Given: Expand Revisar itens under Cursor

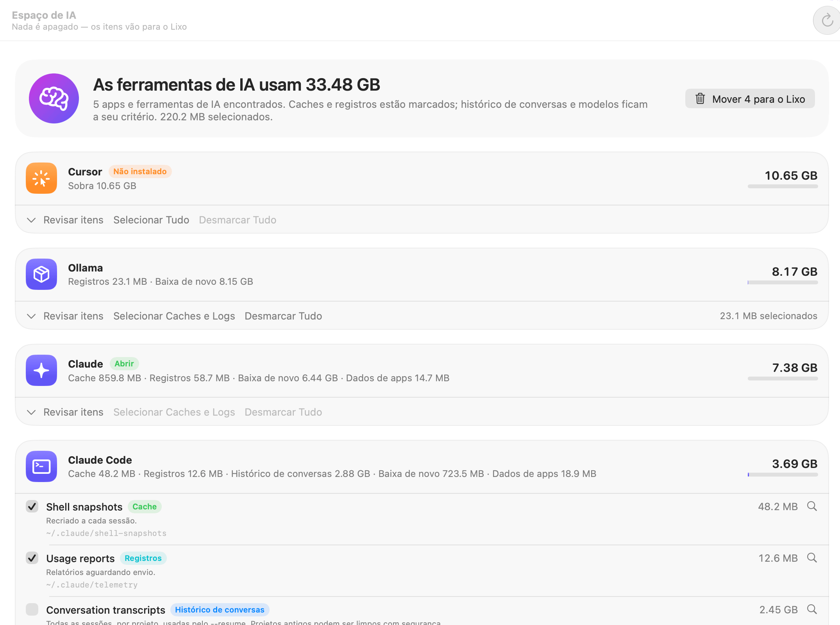Looking at the screenshot, I should 65,220.
